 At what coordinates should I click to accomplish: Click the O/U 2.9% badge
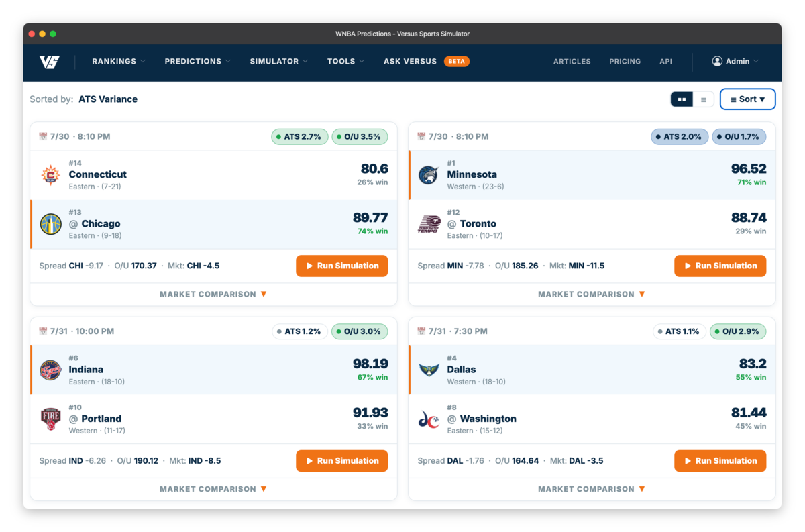click(738, 331)
